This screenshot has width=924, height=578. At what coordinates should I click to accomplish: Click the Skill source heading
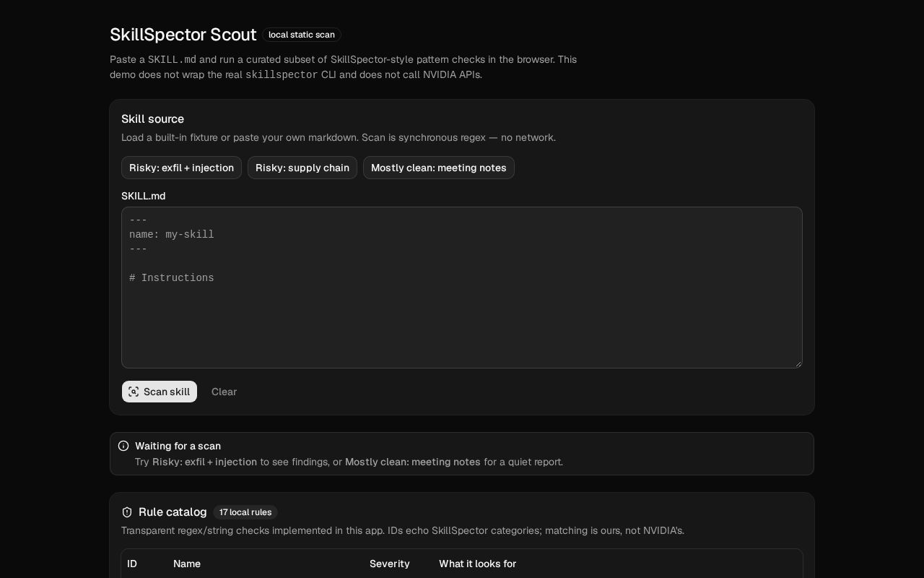pyautogui.click(x=152, y=119)
